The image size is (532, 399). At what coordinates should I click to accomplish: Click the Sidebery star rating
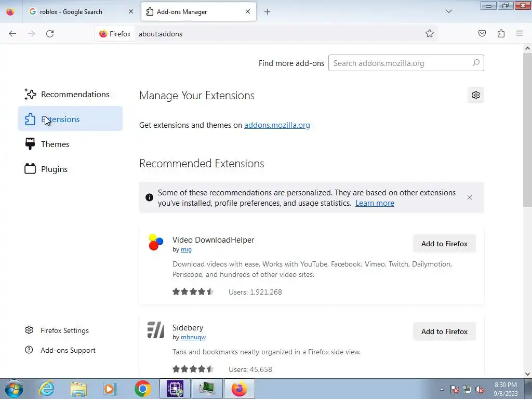click(193, 369)
